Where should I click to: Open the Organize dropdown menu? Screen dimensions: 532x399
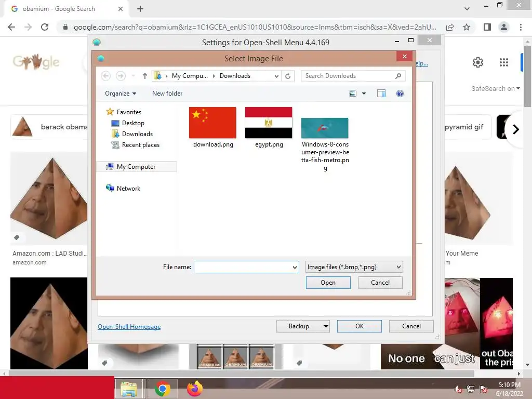121,94
